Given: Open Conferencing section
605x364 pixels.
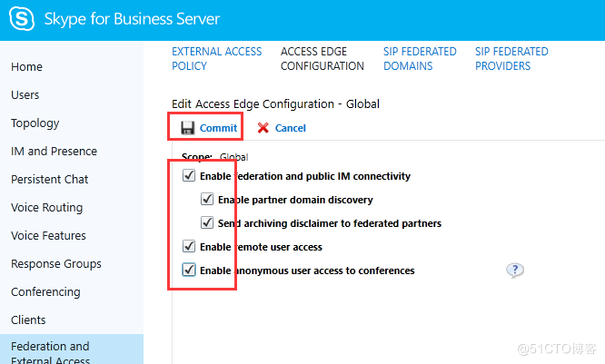Looking at the screenshot, I should pos(45,292).
